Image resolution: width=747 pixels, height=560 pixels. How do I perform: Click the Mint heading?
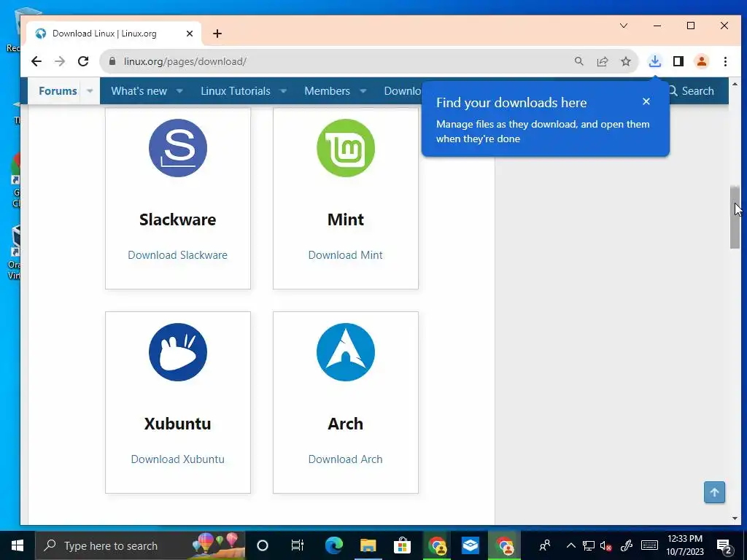pyautogui.click(x=345, y=219)
